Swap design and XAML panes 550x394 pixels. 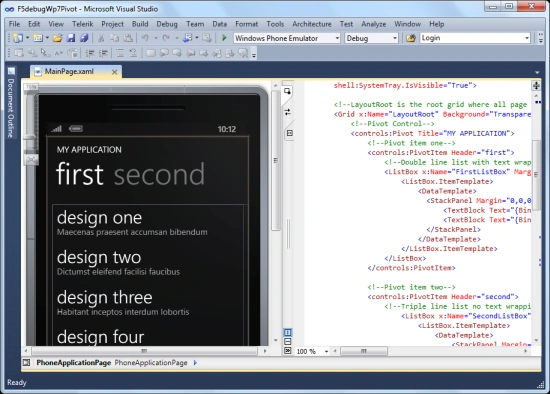[288, 112]
